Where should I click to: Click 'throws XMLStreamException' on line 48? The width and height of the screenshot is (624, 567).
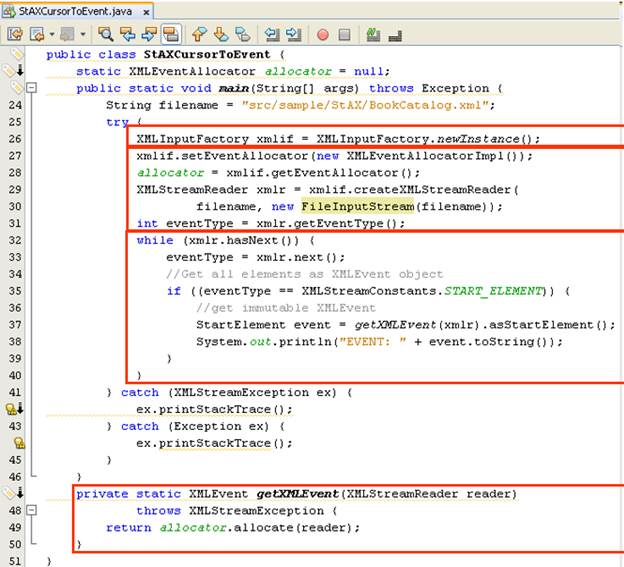(230, 510)
